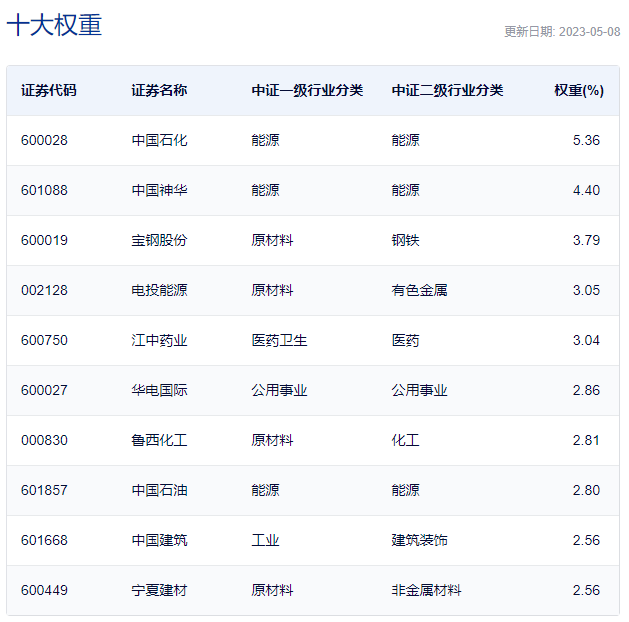
Task: Click the 工业 industry cell
Action: [x=265, y=540]
